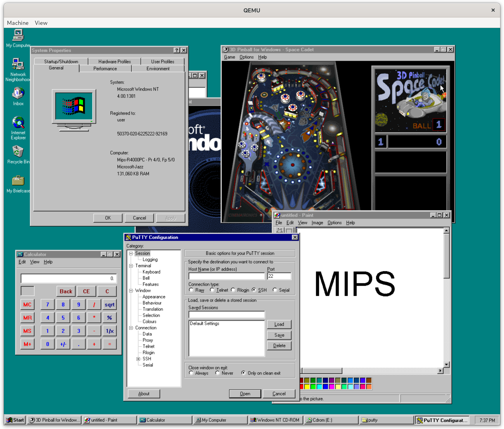The height and width of the screenshot is (429, 504).
Task: Click the Paint horizontal scrollbar right arrow
Action: 440,371
